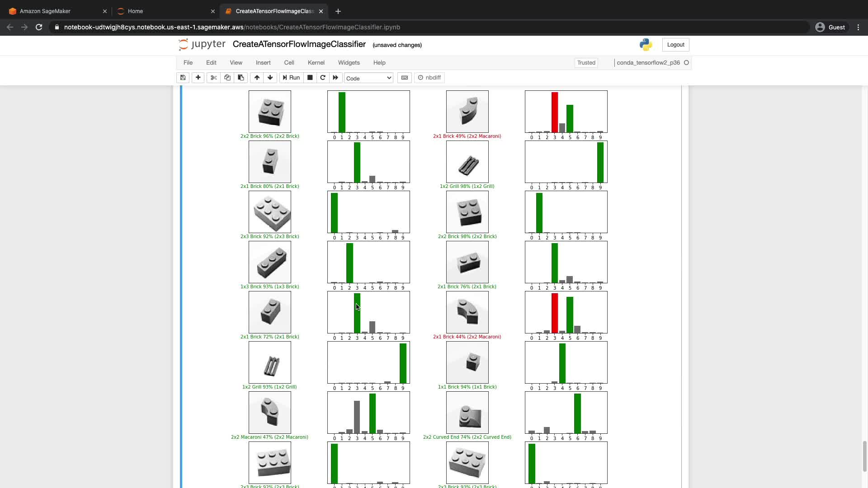868x488 pixels.
Task: Restart the kernel icon
Action: pos(323,78)
